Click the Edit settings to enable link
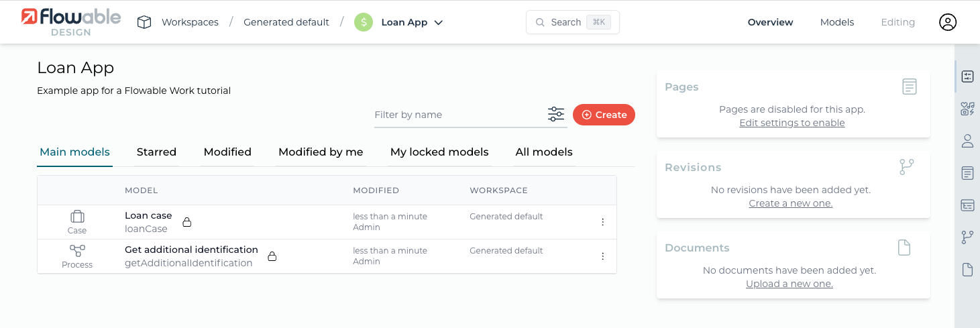 click(792, 123)
